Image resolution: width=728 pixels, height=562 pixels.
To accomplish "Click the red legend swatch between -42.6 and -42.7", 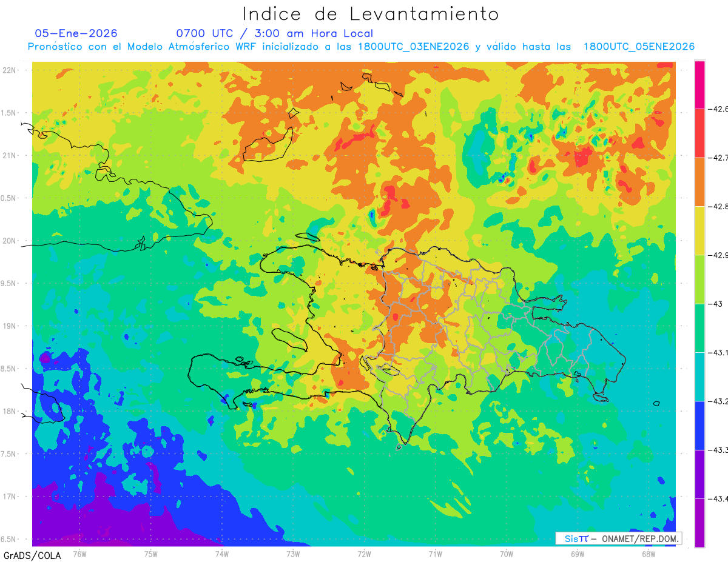I will tap(699, 133).
